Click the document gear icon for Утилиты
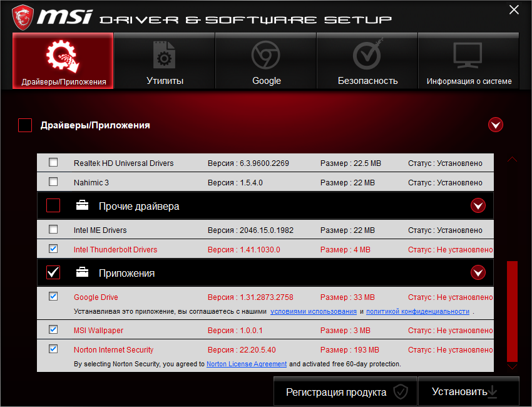532x407 pixels. [x=164, y=55]
